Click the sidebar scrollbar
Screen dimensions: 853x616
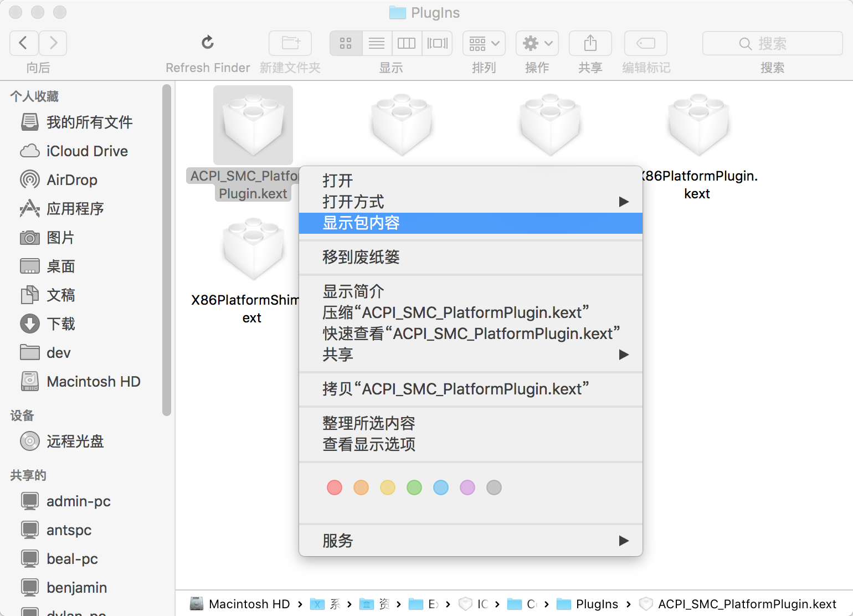point(167,250)
